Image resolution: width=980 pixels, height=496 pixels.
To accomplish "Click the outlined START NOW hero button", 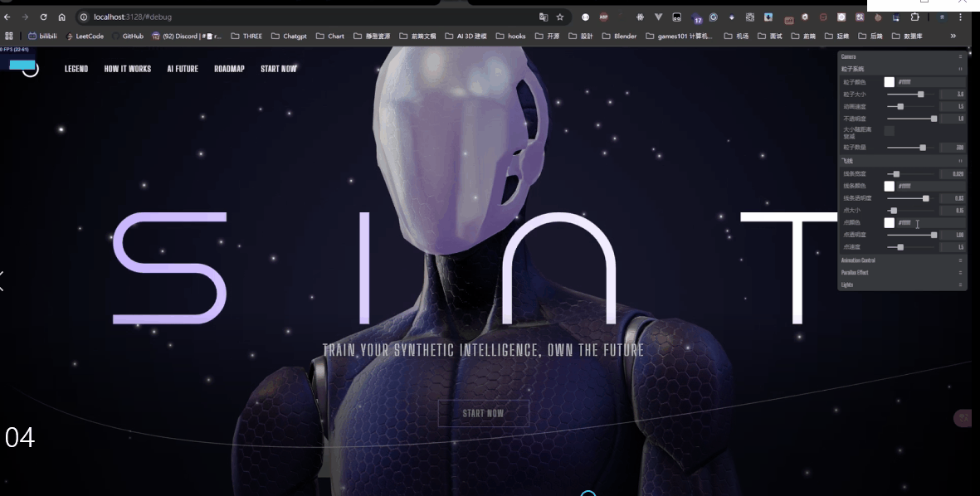I will click(x=483, y=413).
